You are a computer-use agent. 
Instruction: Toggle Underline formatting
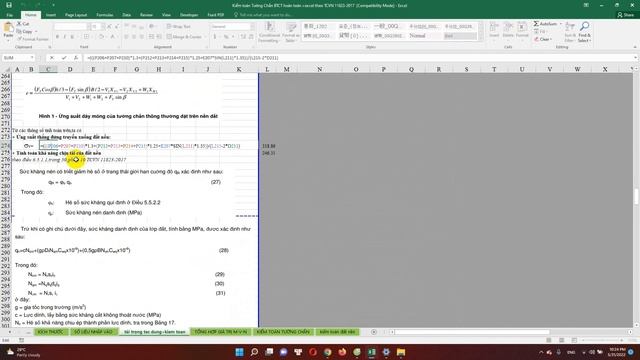(72, 37)
